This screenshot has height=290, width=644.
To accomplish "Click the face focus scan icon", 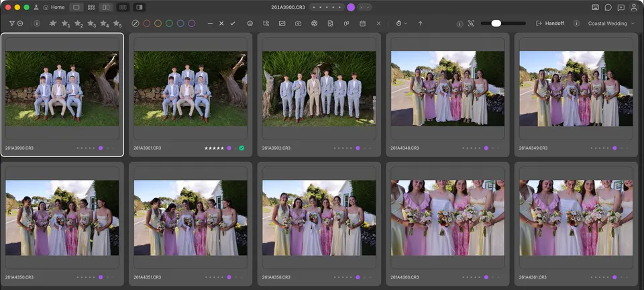I will 471,23.
